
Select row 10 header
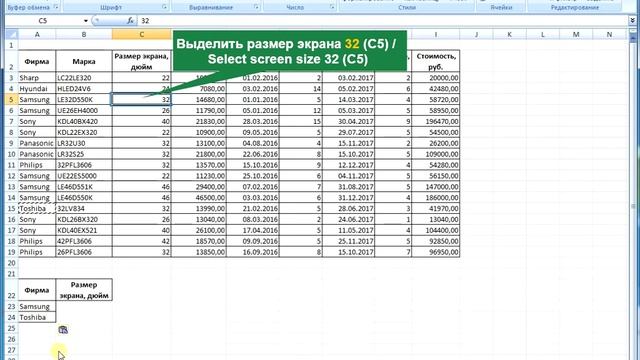pos(11,154)
